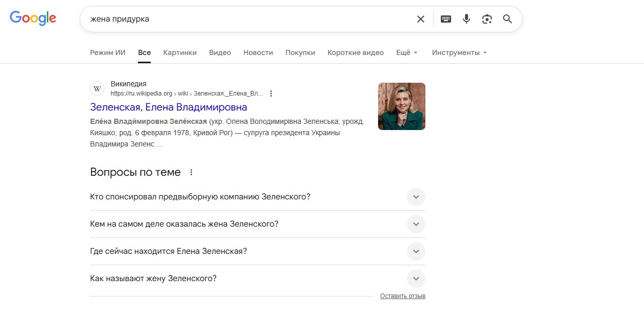
Task: Open the Режим ИИ tab
Action: click(x=108, y=52)
